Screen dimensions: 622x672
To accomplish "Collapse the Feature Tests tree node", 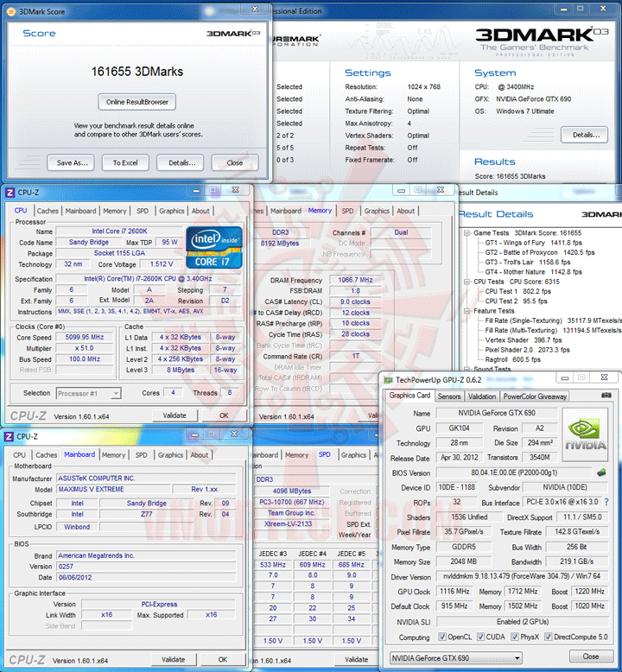I will [466, 311].
